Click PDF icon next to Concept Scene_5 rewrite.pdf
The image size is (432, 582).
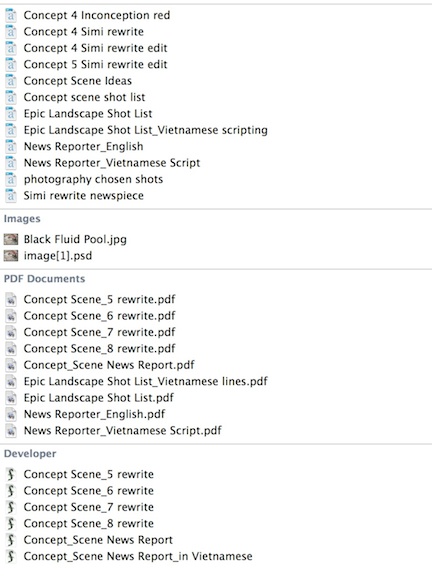coord(11,299)
